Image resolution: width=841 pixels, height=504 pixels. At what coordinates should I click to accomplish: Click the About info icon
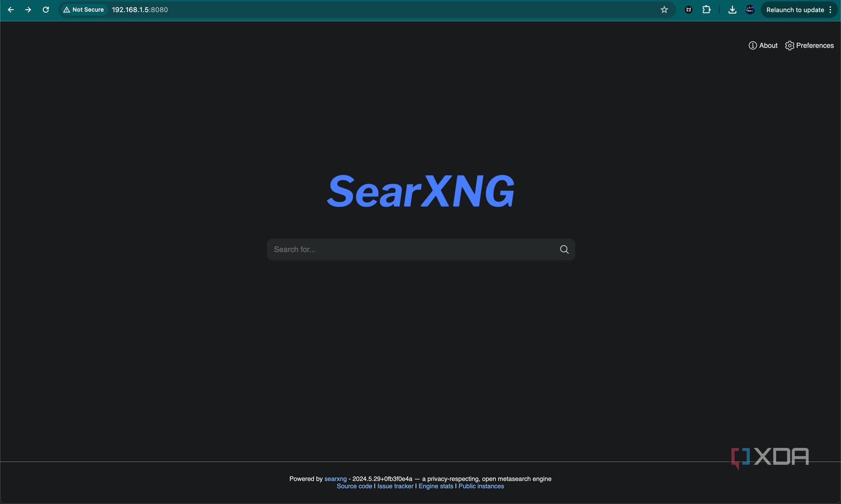click(753, 45)
